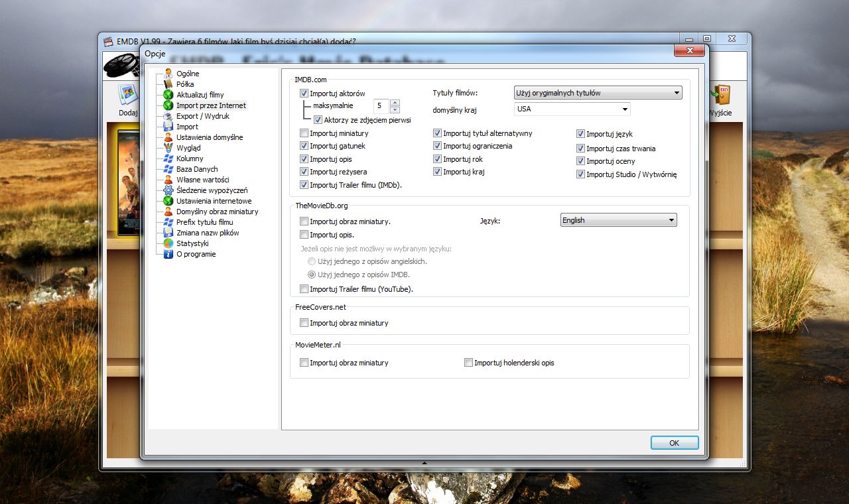The image size is (849, 504).
Task: Click the maksymalnie number field
Action: point(381,106)
